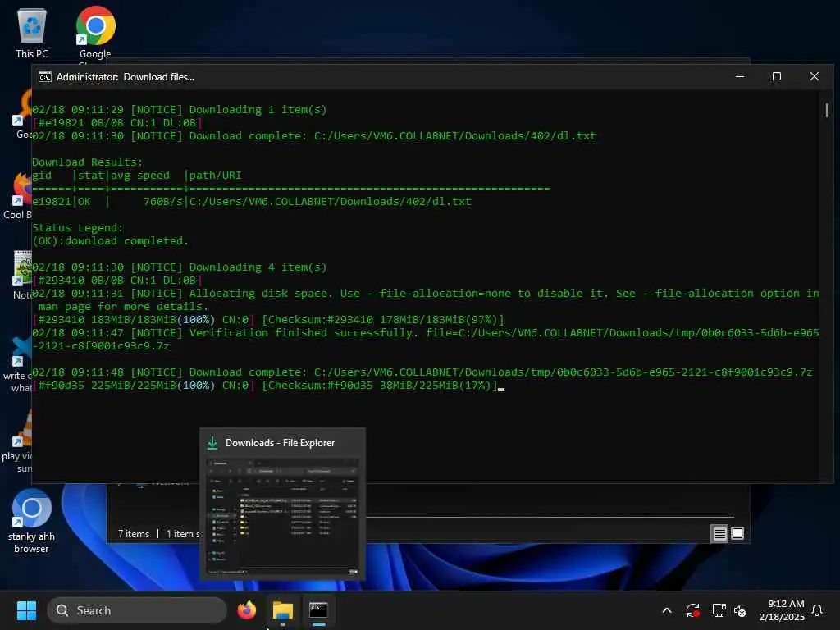Click the '(OK):download completed.' console line
Image resolution: width=840 pixels, height=630 pixels.
(x=111, y=241)
